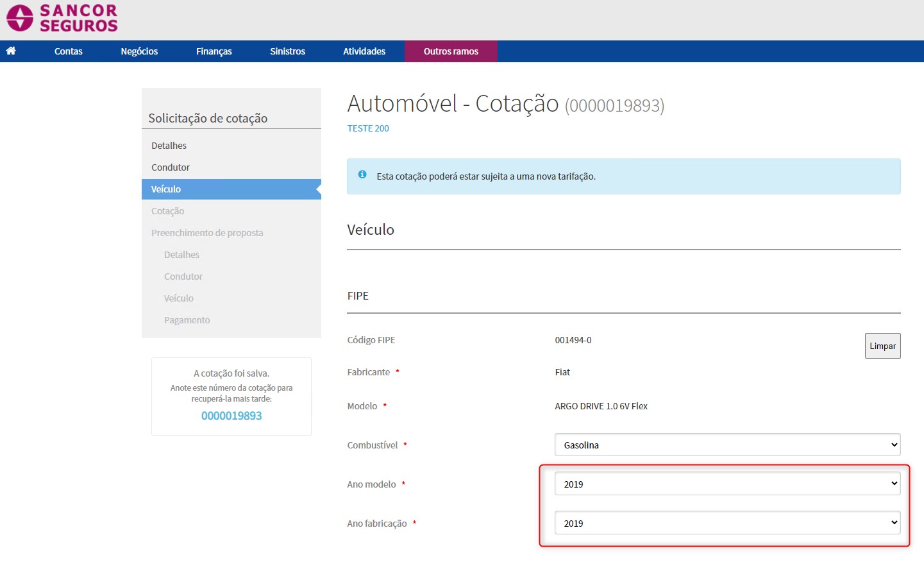Click the Solicitação de cotação sidebar title
The image size is (924, 571).
(208, 118)
